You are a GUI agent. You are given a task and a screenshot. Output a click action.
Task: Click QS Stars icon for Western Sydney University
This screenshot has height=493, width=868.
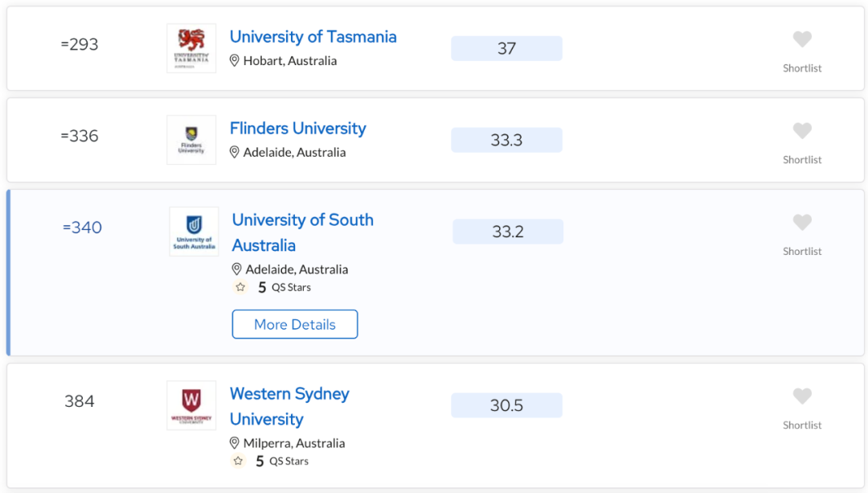point(238,461)
